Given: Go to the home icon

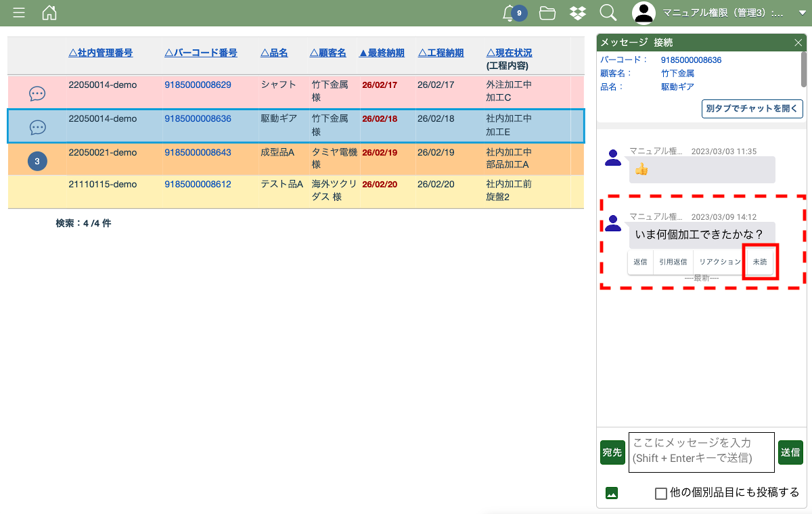Looking at the screenshot, I should 49,13.
